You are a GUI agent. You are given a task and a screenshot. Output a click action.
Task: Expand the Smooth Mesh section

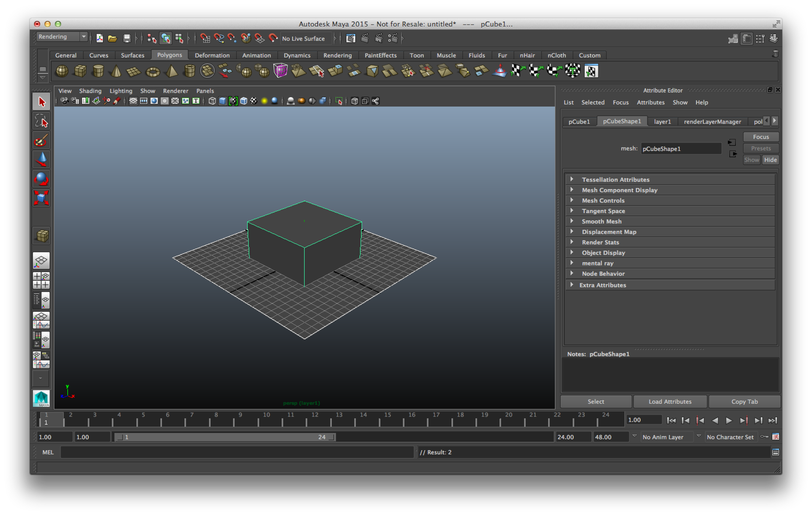(601, 221)
